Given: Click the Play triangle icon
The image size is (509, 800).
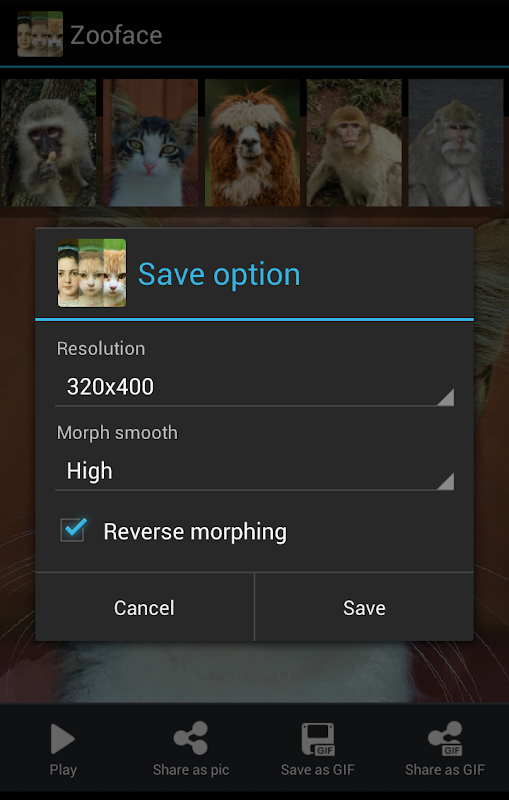Looking at the screenshot, I should coord(63,739).
